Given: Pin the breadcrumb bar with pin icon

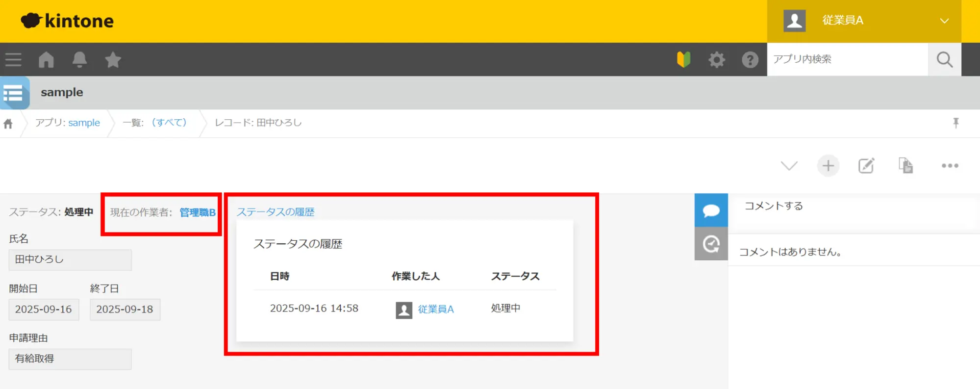Looking at the screenshot, I should tap(955, 123).
